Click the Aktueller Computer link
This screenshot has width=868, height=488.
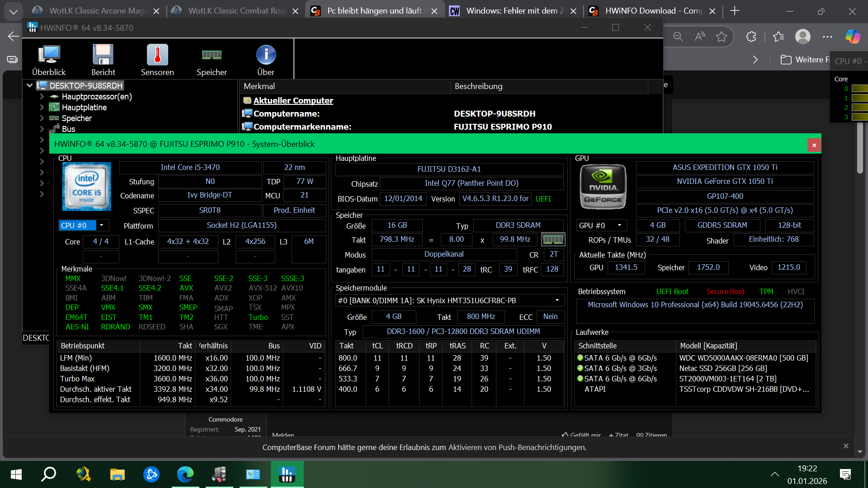click(x=293, y=101)
